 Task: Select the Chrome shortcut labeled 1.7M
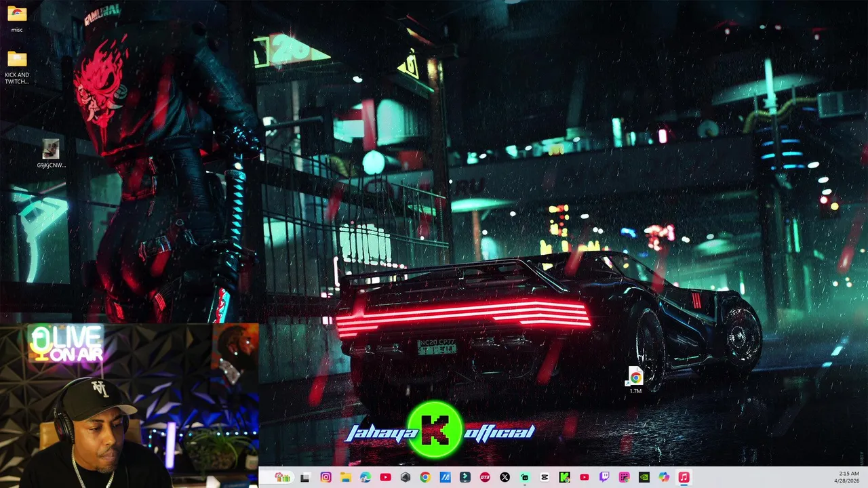tap(635, 380)
